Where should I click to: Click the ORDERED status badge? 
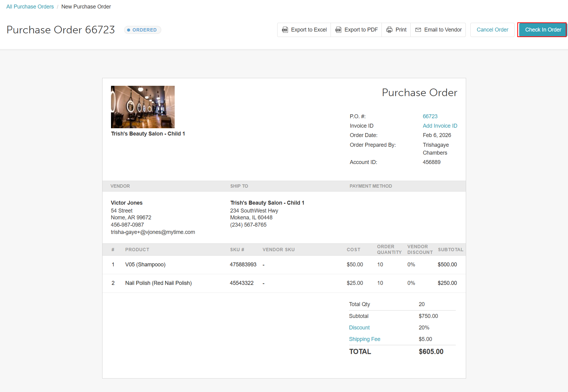click(143, 30)
